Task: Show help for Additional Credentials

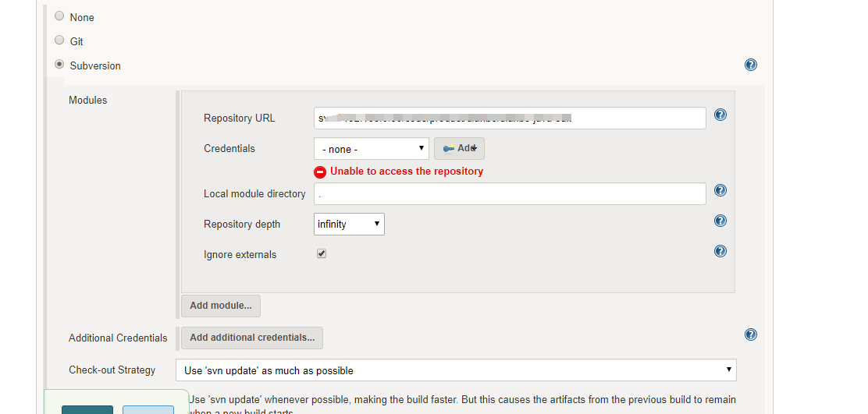Action: pos(751,334)
